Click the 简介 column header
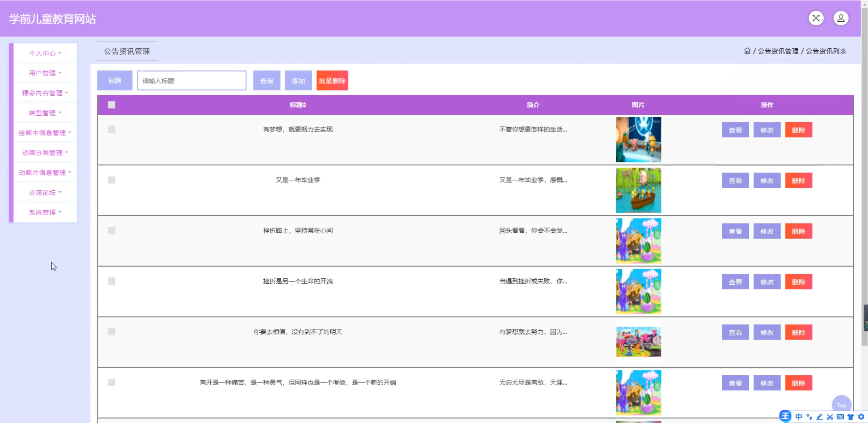Screen dimensions: 868x423 click(533, 105)
